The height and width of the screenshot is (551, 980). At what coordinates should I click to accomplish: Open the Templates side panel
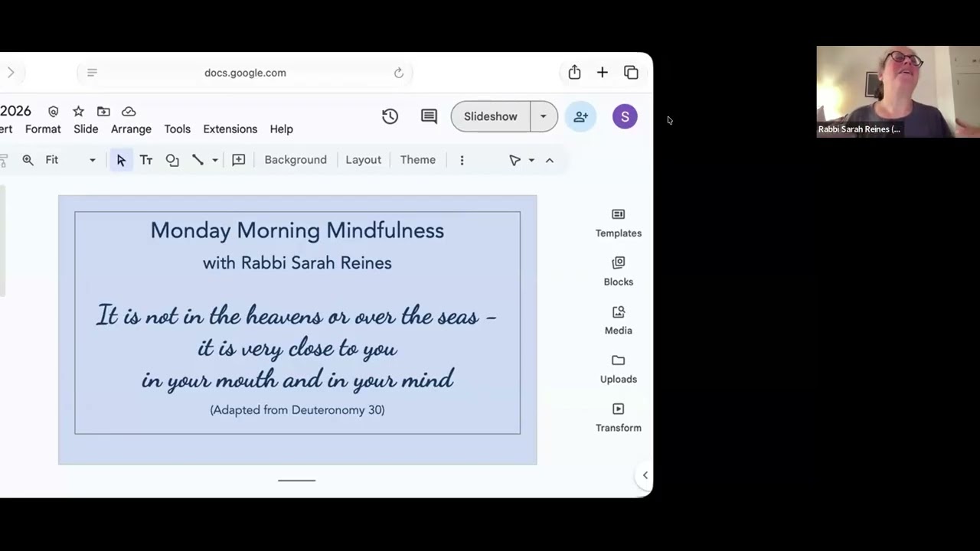pyautogui.click(x=619, y=223)
